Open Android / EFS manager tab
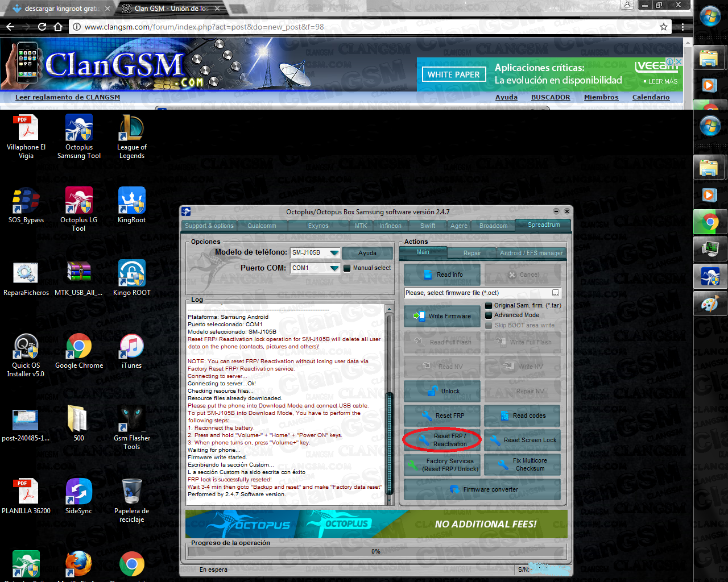This screenshot has height=582, width=728. (531, 253)
